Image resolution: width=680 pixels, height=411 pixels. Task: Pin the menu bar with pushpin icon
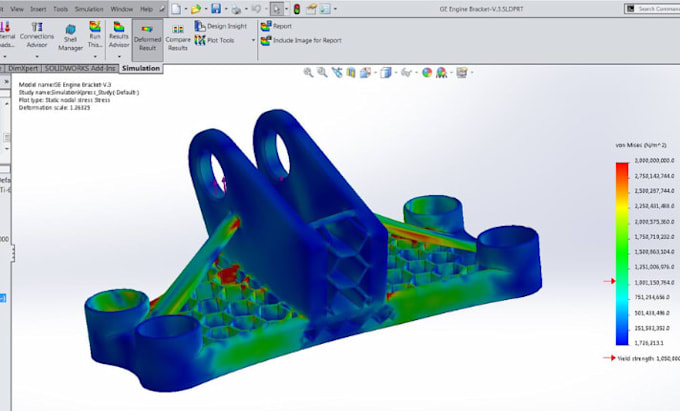162,9
